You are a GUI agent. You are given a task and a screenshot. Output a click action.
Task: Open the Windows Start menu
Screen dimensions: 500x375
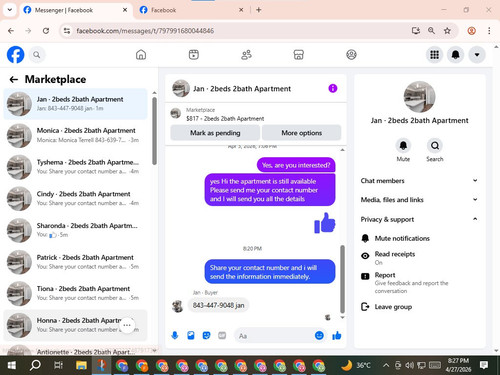tap(12, 365)
